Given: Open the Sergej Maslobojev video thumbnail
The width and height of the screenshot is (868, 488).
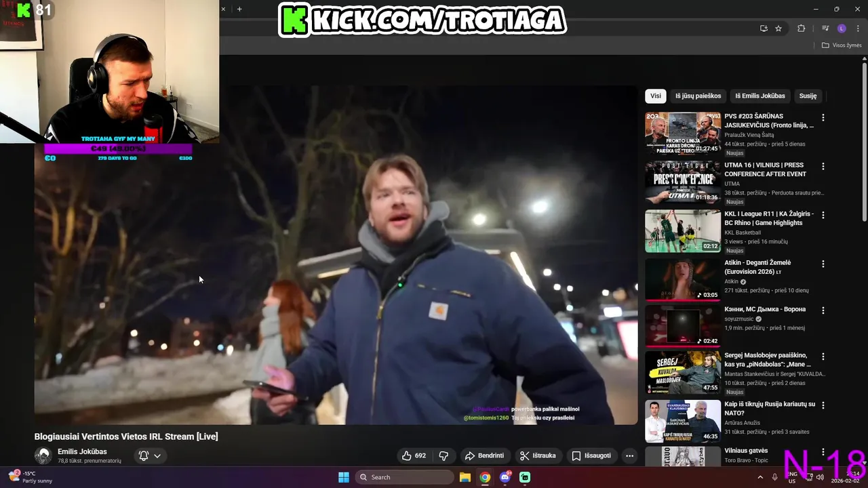Looking at the screenshot, I should point(683,373).
